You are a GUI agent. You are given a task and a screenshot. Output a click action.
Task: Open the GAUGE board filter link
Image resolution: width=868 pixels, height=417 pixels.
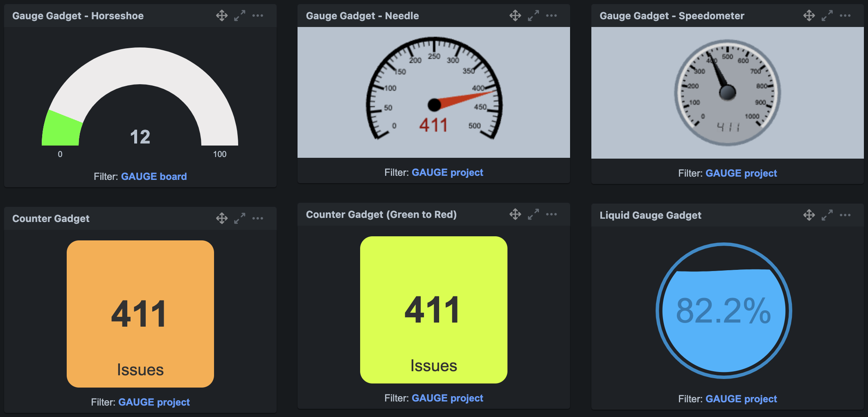(x=154, y=176)
